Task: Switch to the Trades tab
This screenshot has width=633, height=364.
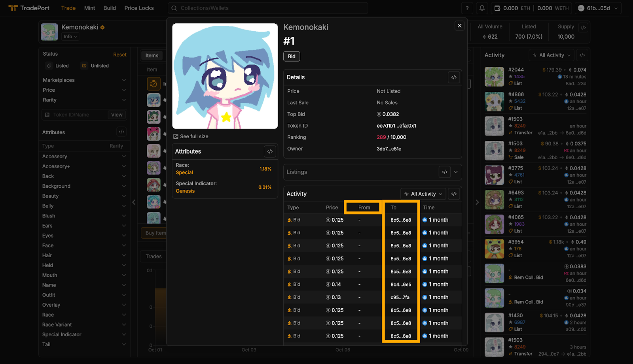Action: pyautogui.click(x=154, y=256)
